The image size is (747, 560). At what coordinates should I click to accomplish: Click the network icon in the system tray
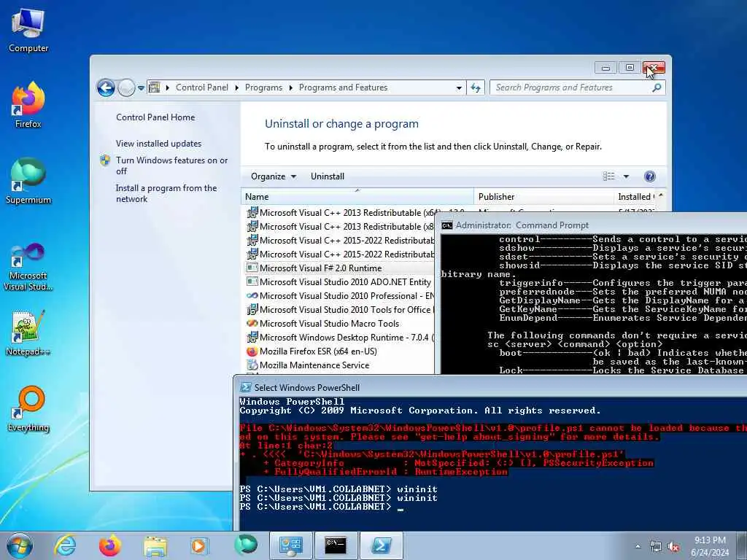click(x=656, y=547)
